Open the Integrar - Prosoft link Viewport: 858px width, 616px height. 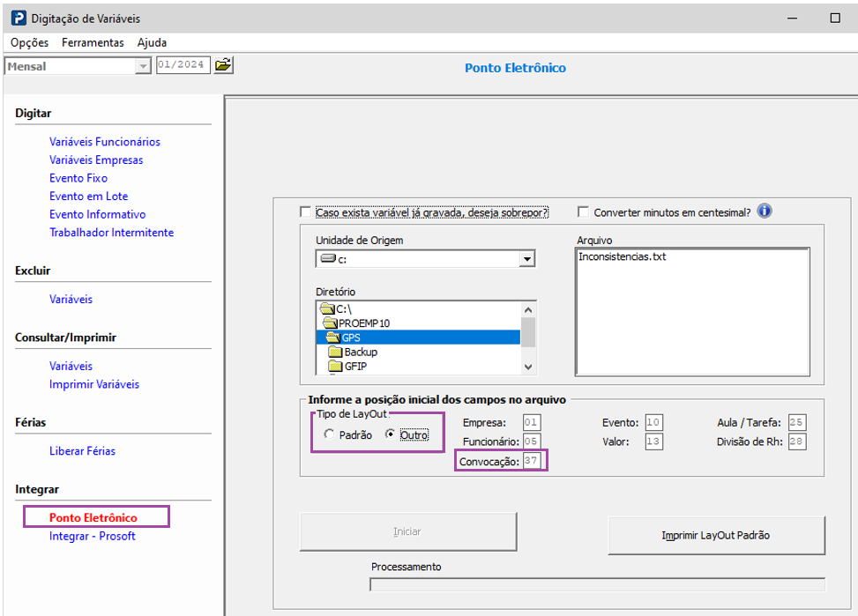click(92, 536)
